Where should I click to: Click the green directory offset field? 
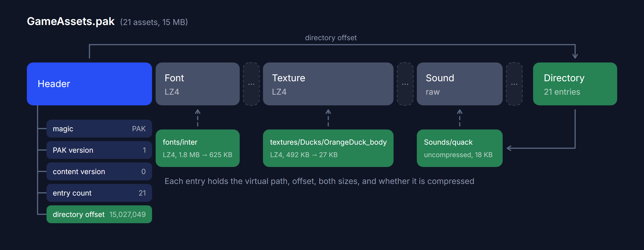click(99, 214)
